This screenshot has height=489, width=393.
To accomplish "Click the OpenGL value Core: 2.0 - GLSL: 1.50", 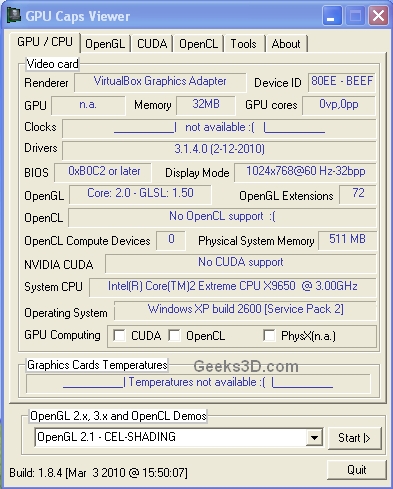I will [x=140, y=194].
